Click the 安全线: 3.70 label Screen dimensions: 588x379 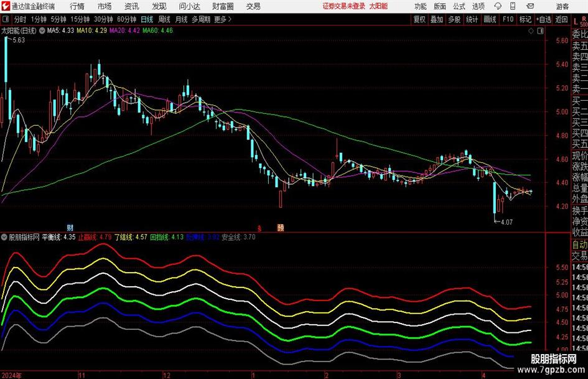(x=238, y=237)
